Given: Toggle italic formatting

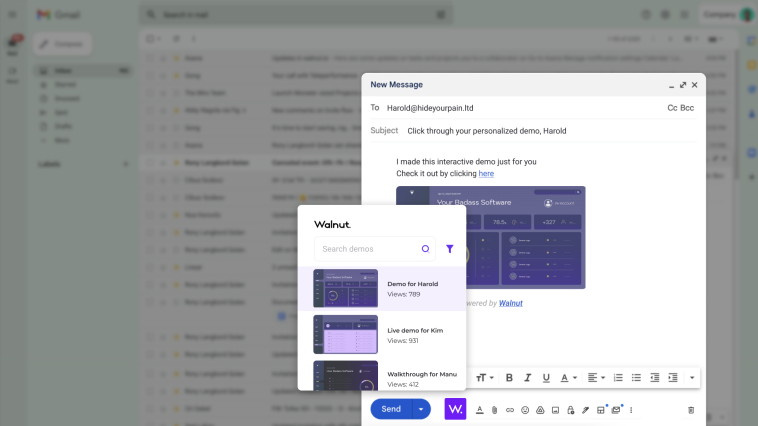Looking at the screenshot, I should tap(527, 377).
